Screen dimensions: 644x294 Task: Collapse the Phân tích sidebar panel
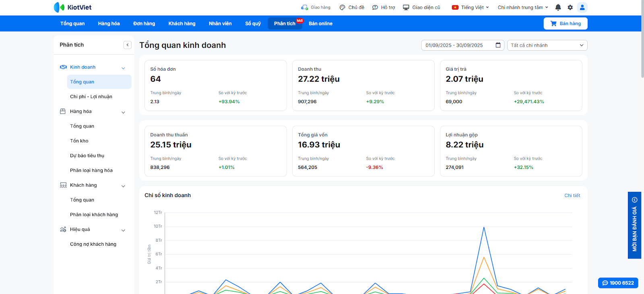[128, 45]
